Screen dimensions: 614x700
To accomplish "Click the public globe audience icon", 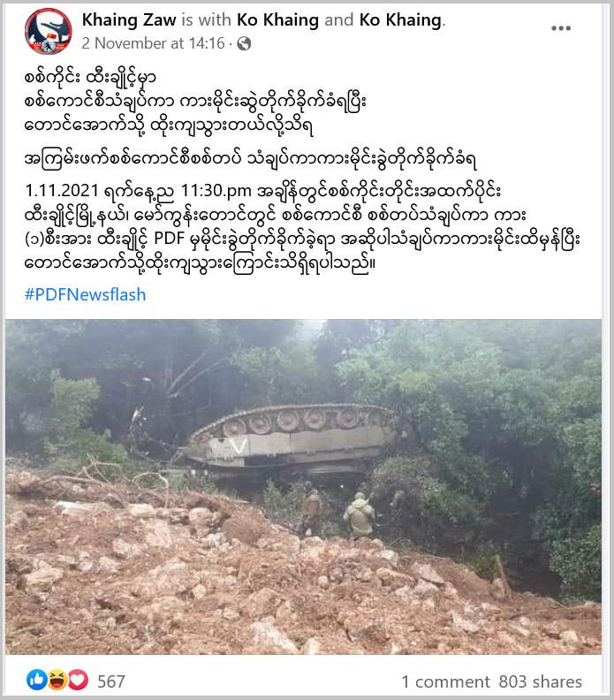I will pos(244,44).
